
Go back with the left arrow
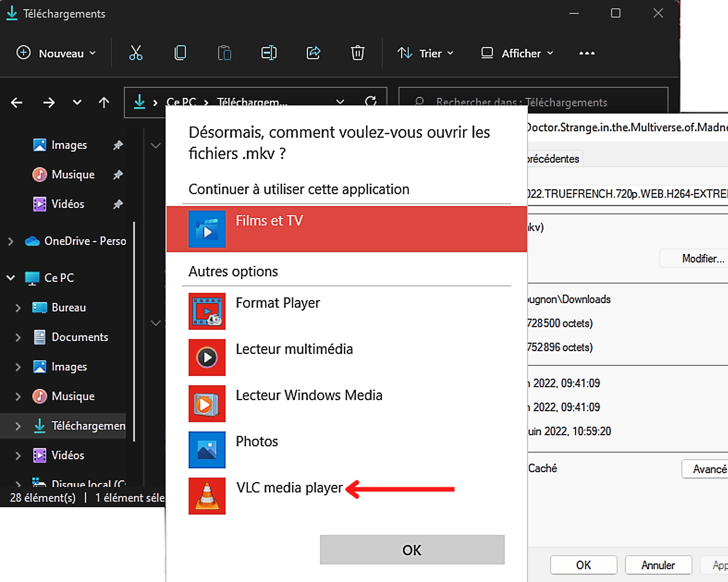(17, 103)
